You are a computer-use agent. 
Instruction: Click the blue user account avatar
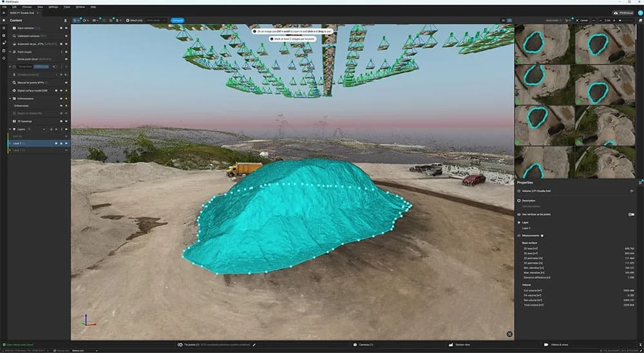coord(640,13)
